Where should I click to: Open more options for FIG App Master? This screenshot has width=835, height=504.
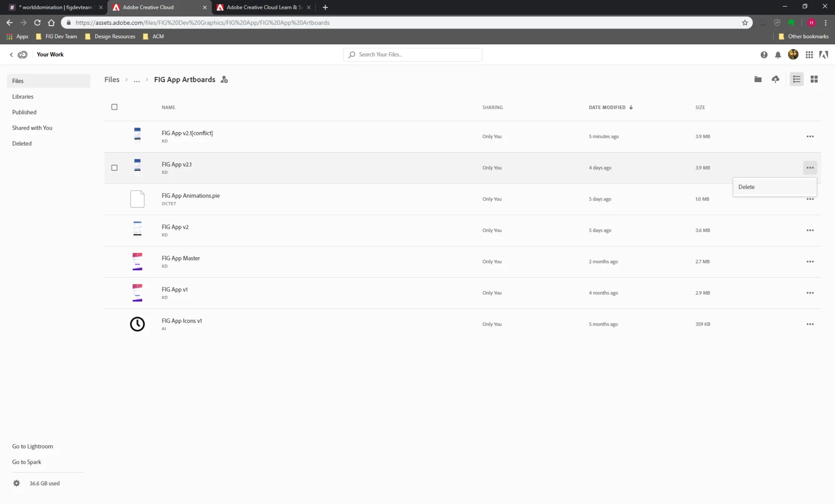coord(810,261)
